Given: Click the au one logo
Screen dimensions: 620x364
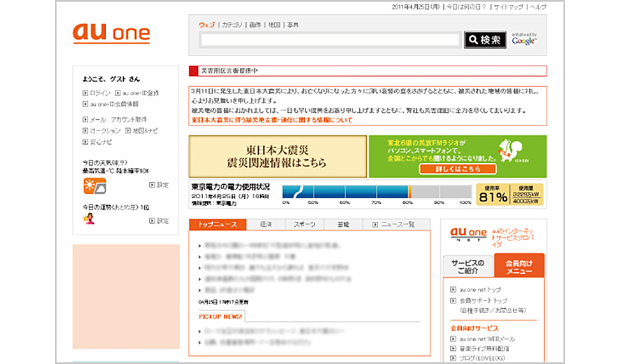Looking at the screenshot, I should click(111, 33).
